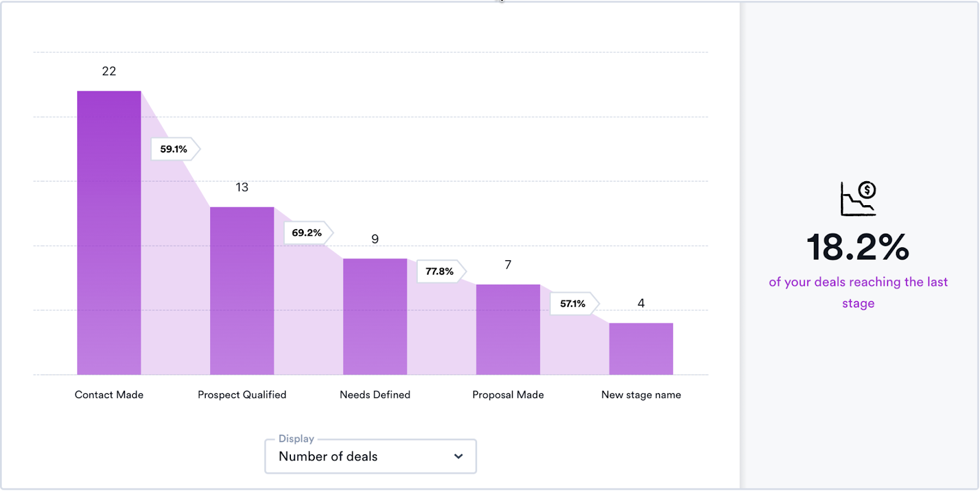Select the Contact Made bar
The height and width of the screenshot is (491, 980).
coord(109,233)
